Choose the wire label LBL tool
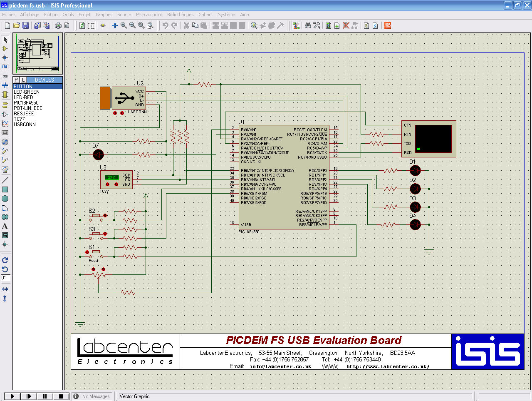 [x=5, y=67]
